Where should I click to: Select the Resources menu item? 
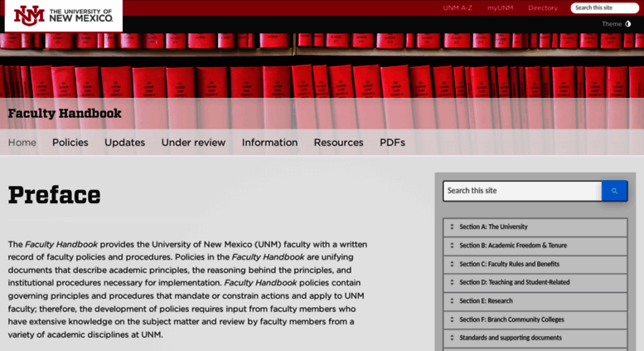click(x=338, y=142)
